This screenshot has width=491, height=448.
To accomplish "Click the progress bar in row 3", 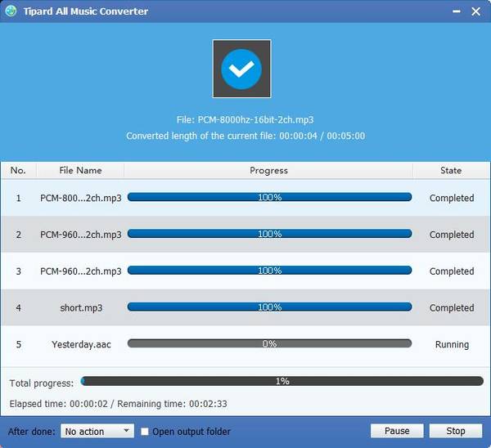I will click(x=269, y=271).
